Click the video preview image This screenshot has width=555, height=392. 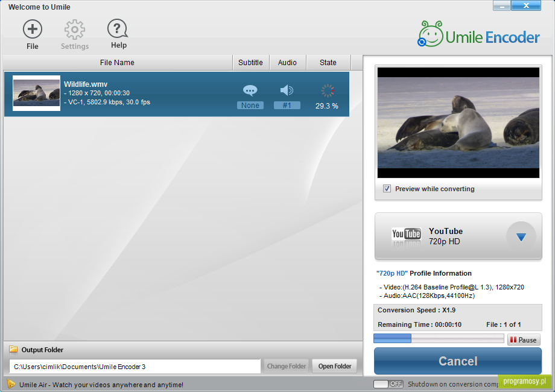458,122
